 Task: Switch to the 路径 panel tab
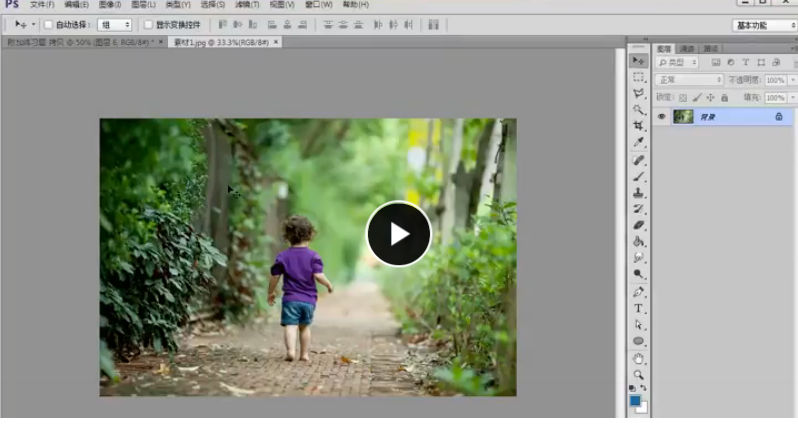pyautogui.click(x=710, y=49)
